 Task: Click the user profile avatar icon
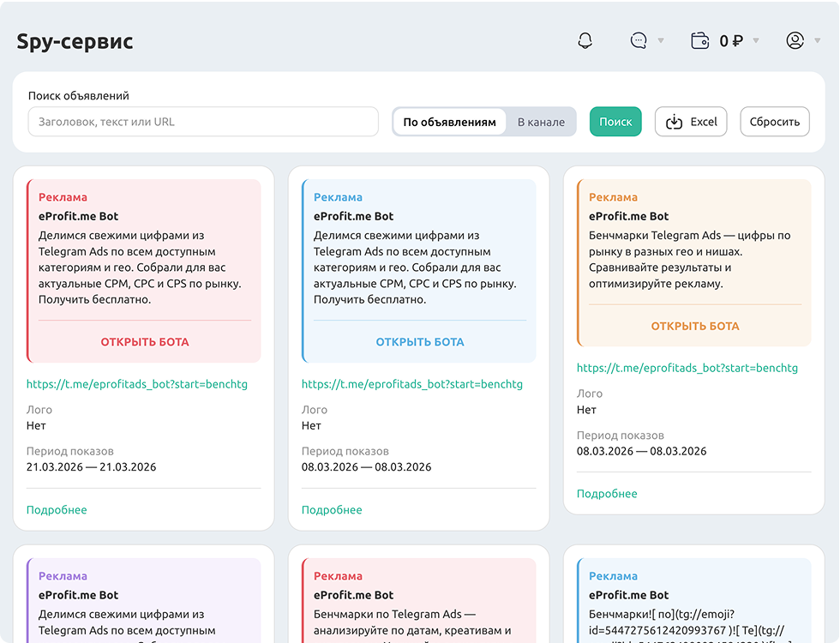(795, 40)
